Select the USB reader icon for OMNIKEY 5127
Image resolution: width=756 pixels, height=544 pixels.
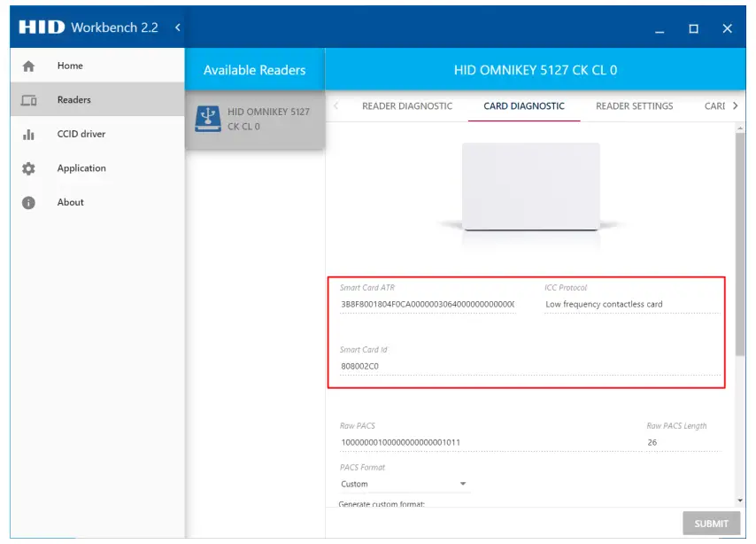tap(207, 119)
